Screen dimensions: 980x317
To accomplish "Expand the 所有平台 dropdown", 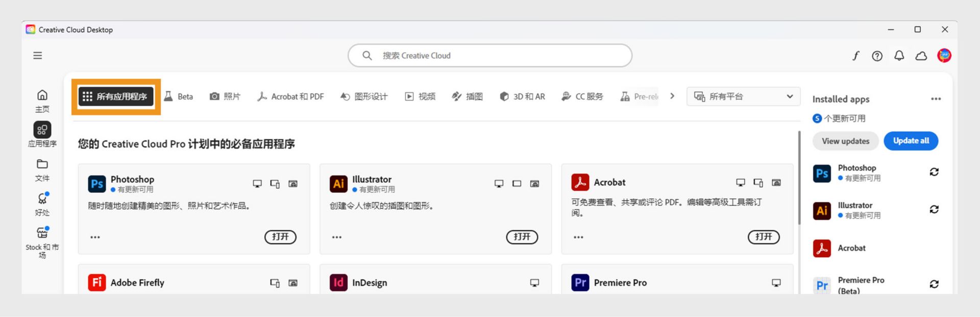I will [x=744, y=96].
